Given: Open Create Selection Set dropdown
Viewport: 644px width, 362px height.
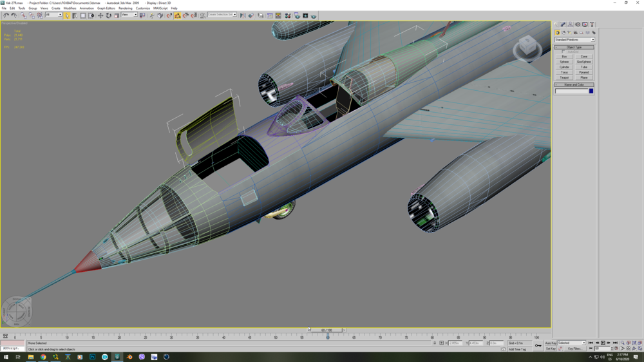Looking at the screenshot, I should 222,15.
